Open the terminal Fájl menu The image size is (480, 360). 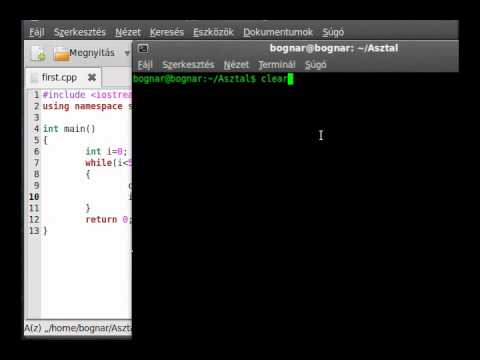pos(145,65)
